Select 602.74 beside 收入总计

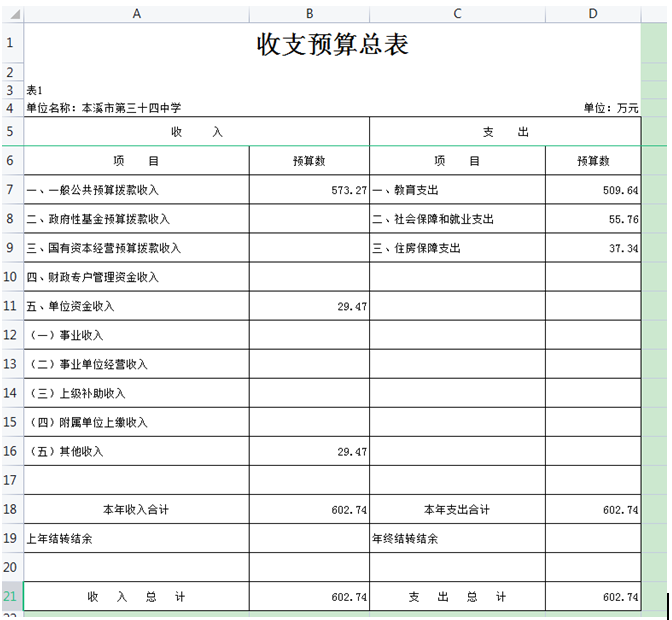point(309,596)
